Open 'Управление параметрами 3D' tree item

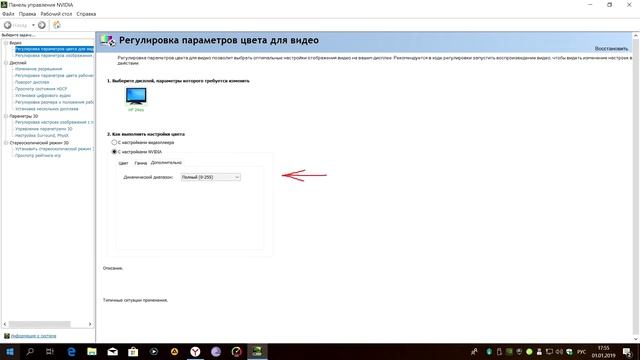coord(44,129)
